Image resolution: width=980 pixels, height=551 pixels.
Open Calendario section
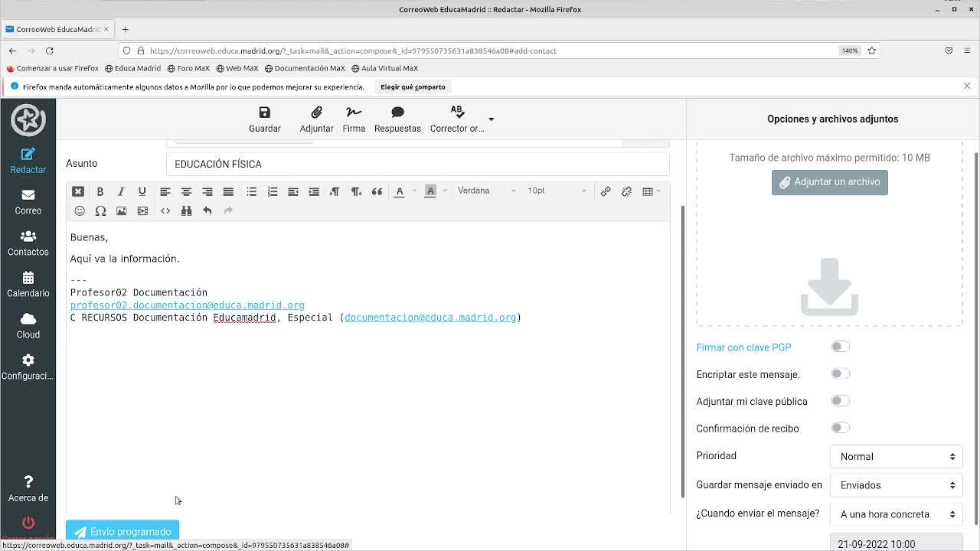[x=28, y=285]
